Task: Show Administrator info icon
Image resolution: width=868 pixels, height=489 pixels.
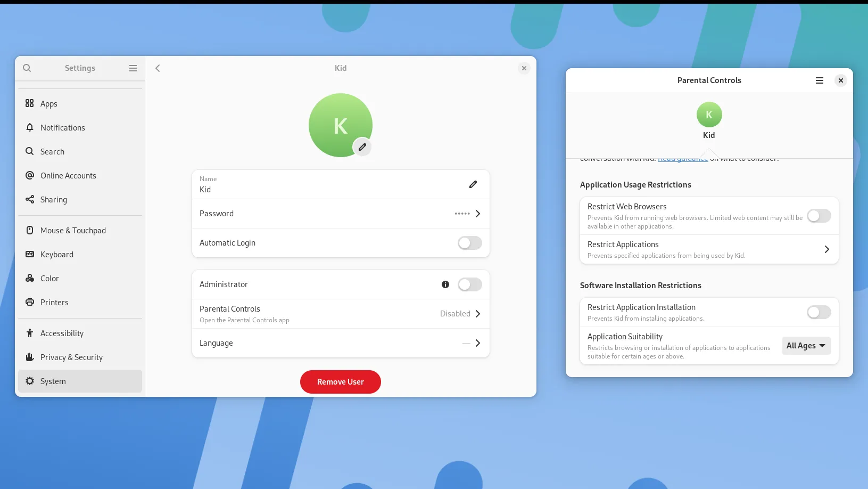Action: pos(445,284)
